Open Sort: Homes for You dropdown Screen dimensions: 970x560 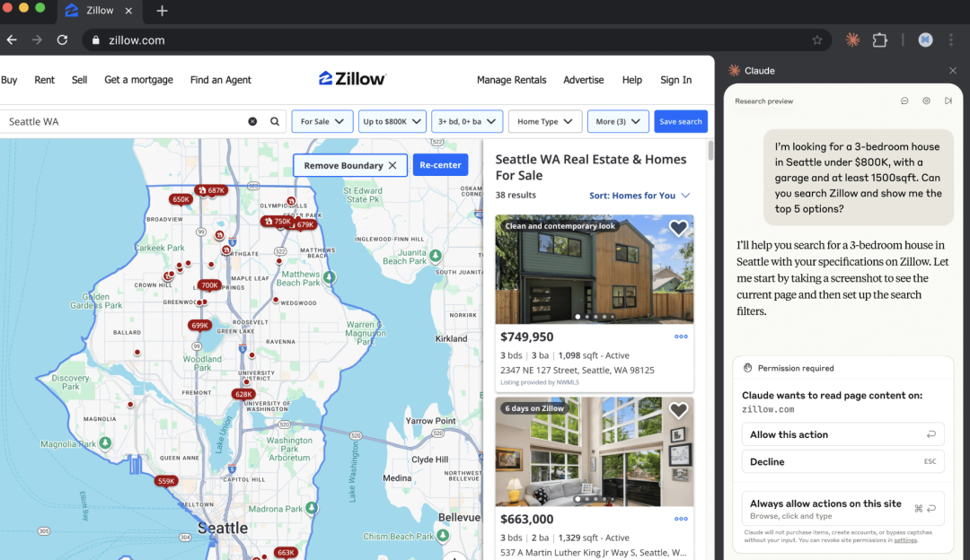(639, 196)
